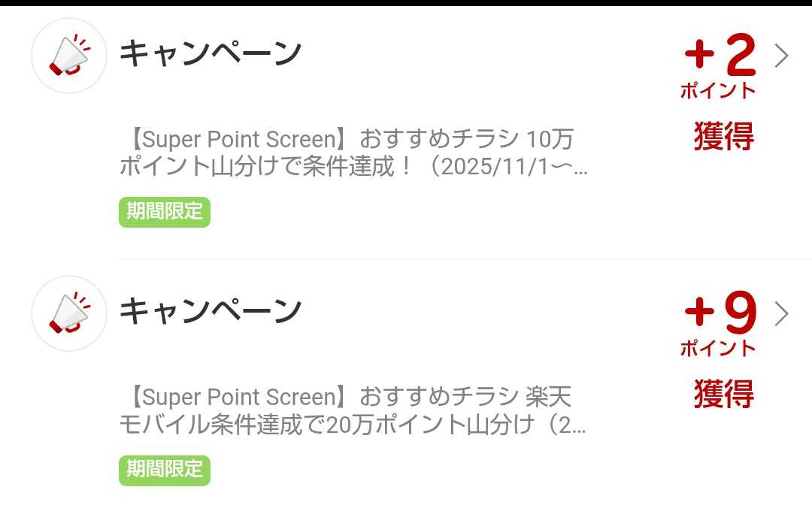Open the +9 campaign via its right chevron
The width and height of the screenshot is (812, 508).
click(782, 314)
